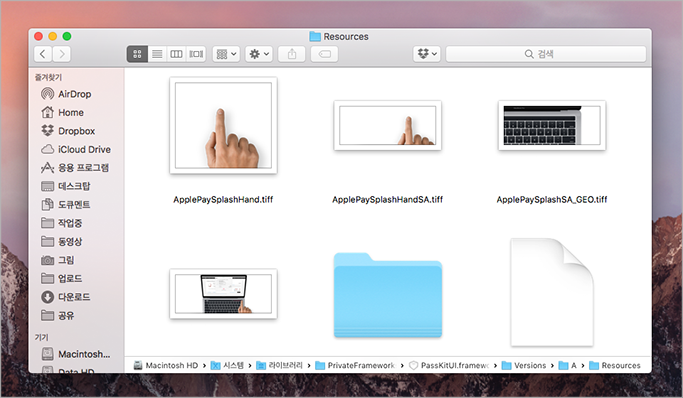Click PrivateFrameworks in the path bar
683x398 pixels.
point(355,365)
